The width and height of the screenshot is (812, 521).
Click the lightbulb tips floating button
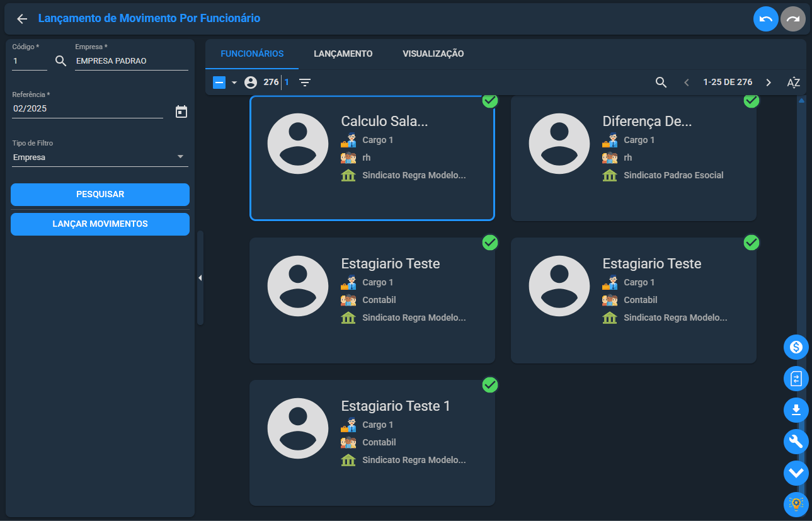pos(796,505)
